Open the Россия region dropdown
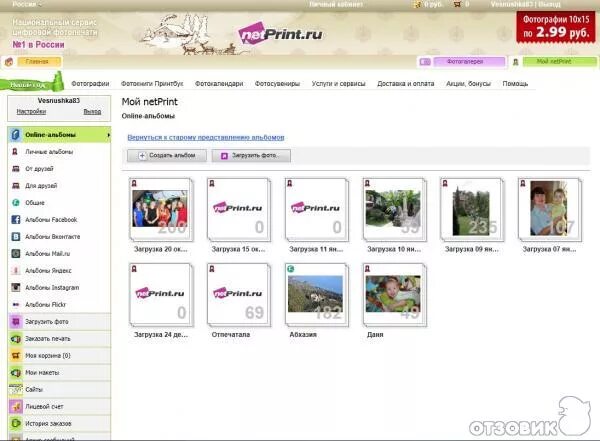 tap(27, 4)
